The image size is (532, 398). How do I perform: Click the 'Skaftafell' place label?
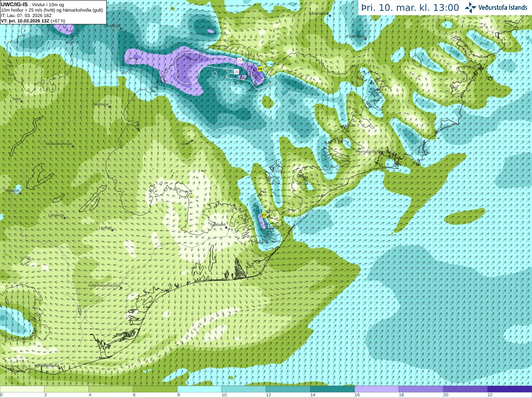click(218, 225)
